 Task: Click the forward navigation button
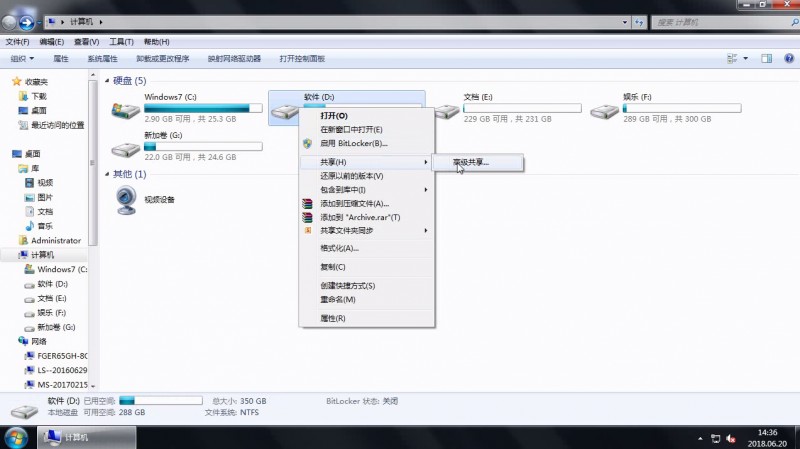[27, 22]
